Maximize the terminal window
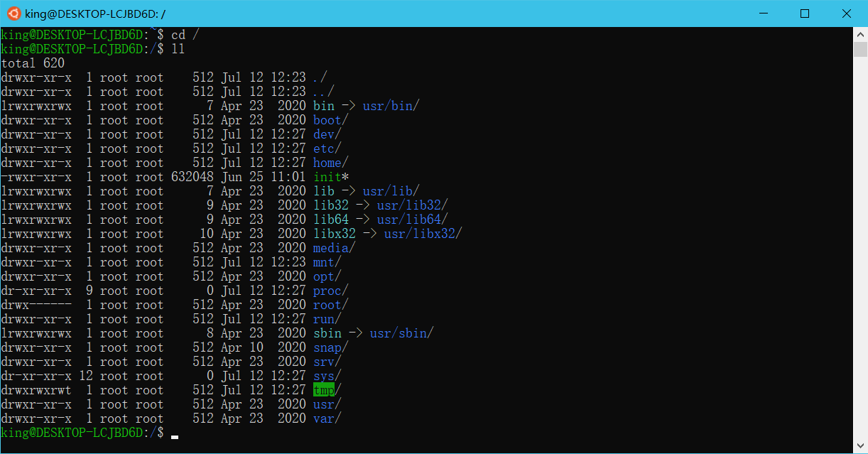The width and height of the screenshot is (868, 454). (x=805, y=13)
